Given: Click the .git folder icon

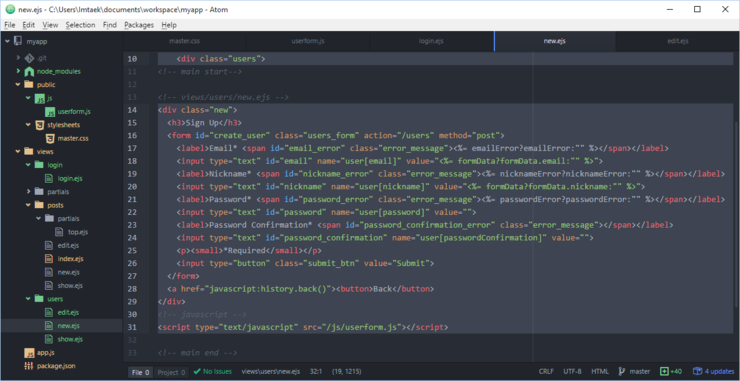Looking at the screenshot, I should 29,58.
